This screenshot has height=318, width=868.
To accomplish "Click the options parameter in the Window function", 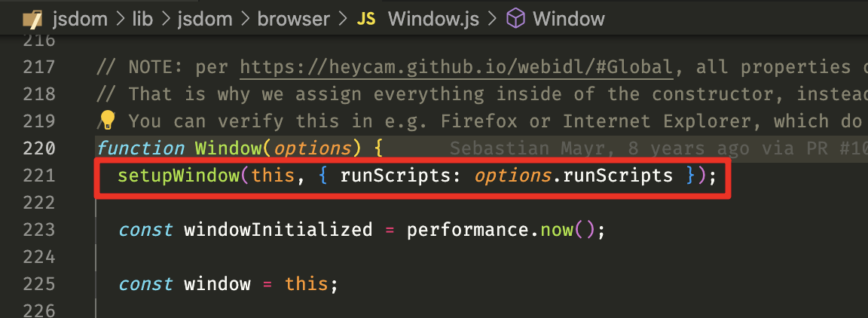I will click(313, 148).
